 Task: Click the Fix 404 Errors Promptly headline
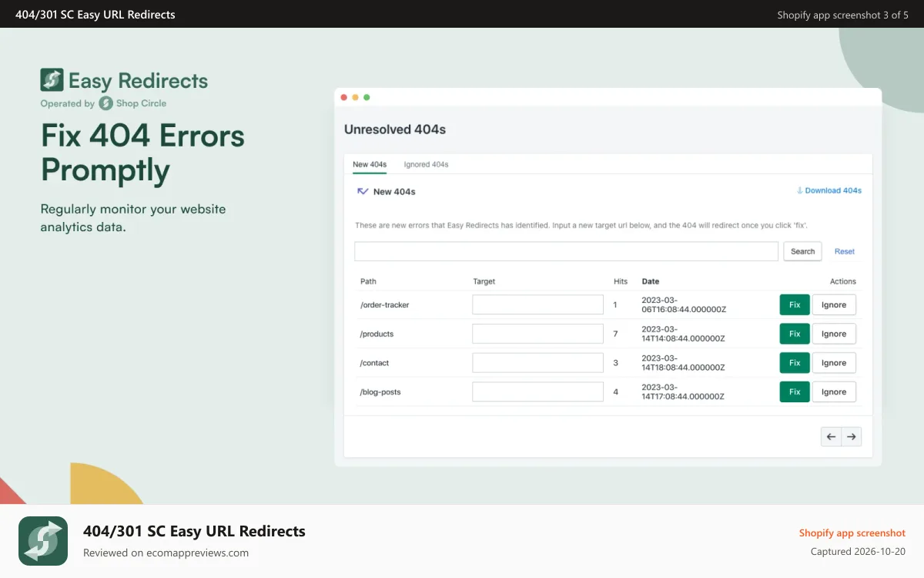(x=142, y=153)
